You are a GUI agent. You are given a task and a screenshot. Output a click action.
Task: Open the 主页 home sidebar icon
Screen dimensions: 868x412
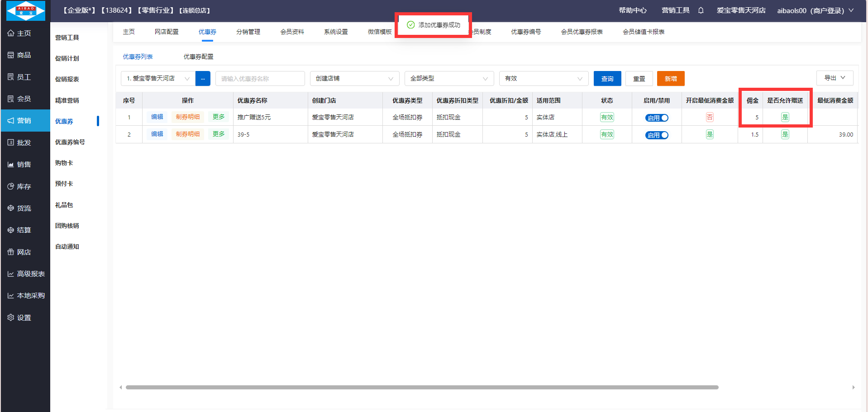point(19,33)
